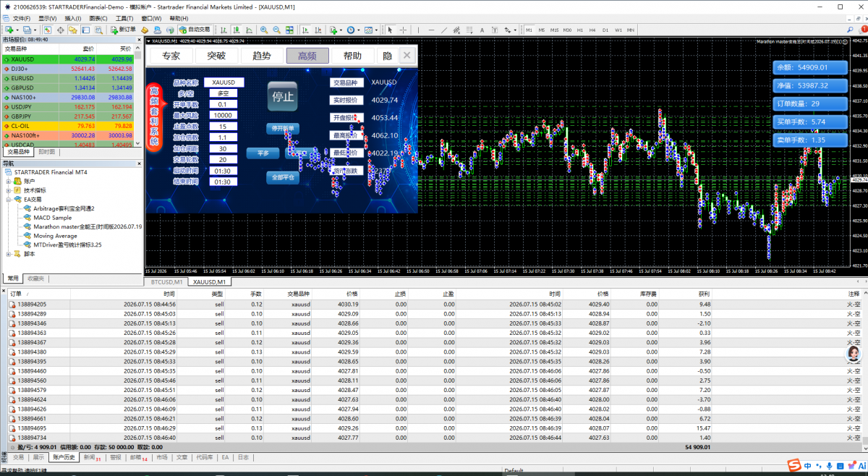
Task: Click the Sogou input method tray icon
Action: coord(793,465)
